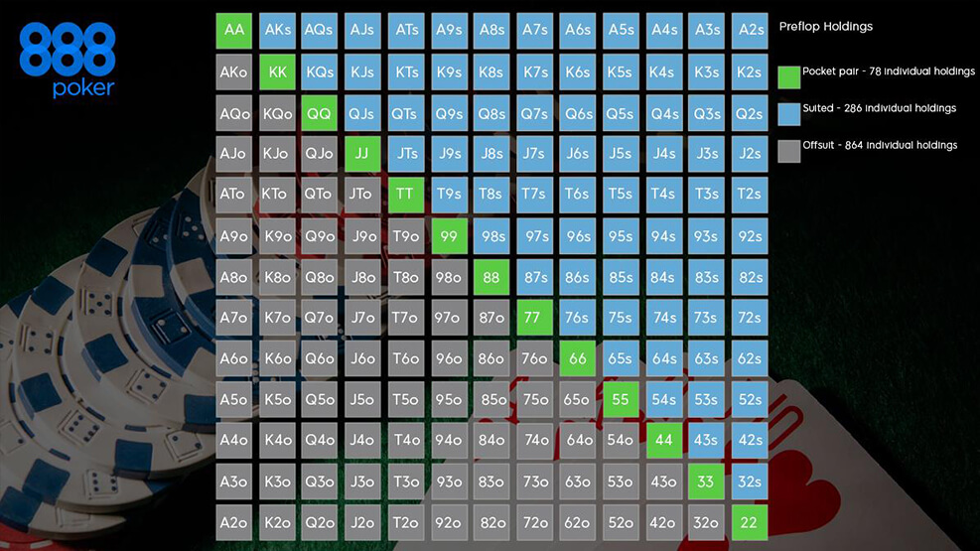This screenshot has height=551, width=980.
Task: Click the 888 poker logo
Action: point(68,60)
